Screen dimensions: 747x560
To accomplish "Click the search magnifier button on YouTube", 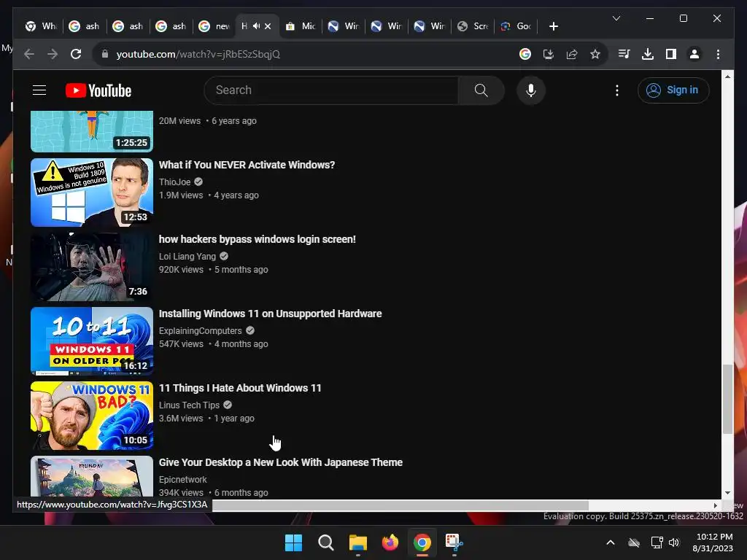I will tap(481, 90).
